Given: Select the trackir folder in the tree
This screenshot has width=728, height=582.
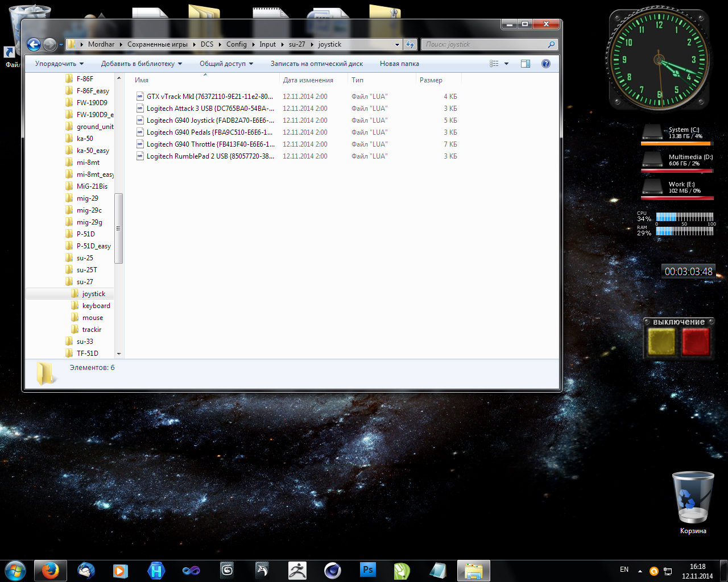Looking at the screenshot, I should click(x=91, y=330).
